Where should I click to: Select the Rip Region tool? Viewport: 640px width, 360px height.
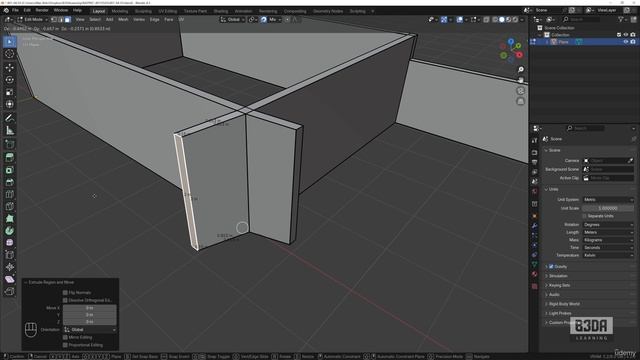9,291
